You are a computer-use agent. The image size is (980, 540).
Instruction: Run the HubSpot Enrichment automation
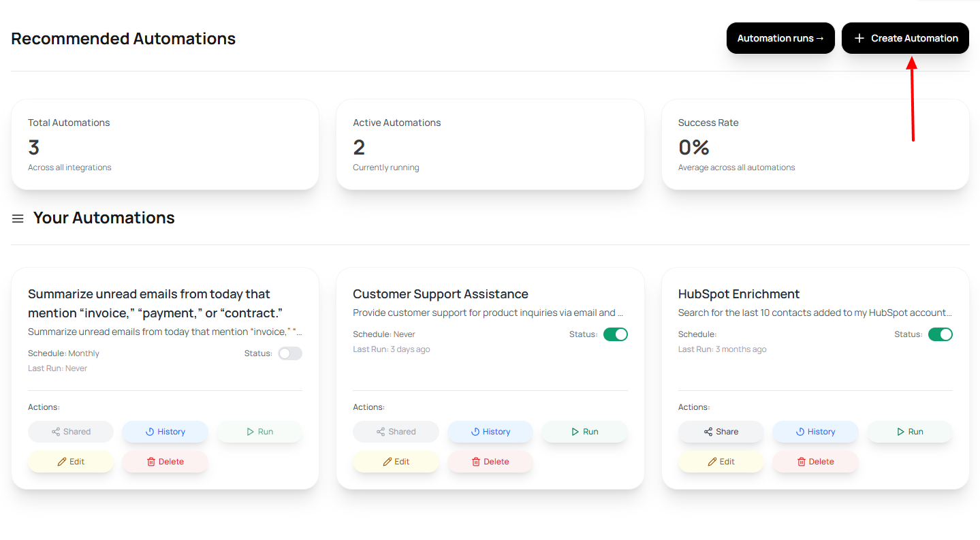click(x=910, y=432)
